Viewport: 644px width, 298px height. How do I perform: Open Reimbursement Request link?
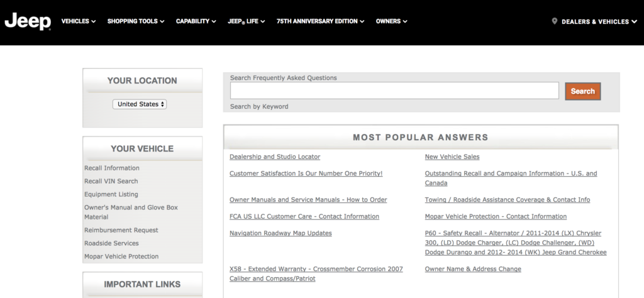pos(121,230)
